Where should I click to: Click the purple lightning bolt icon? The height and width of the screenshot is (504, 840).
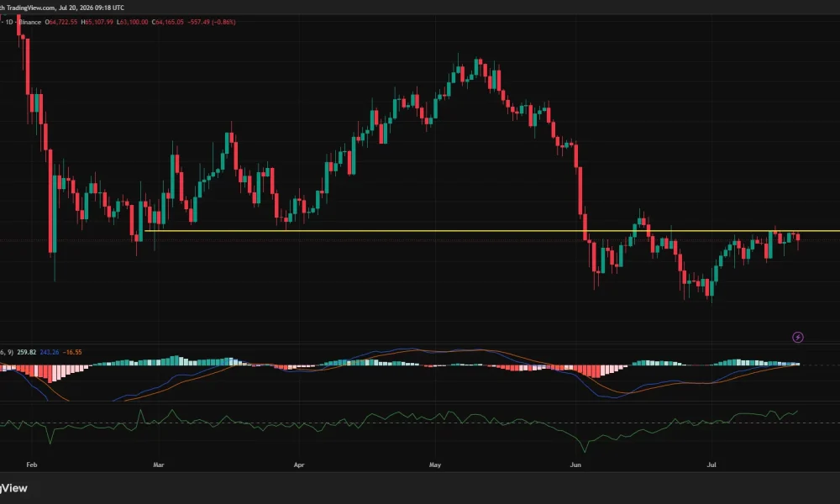pos(798,337)
